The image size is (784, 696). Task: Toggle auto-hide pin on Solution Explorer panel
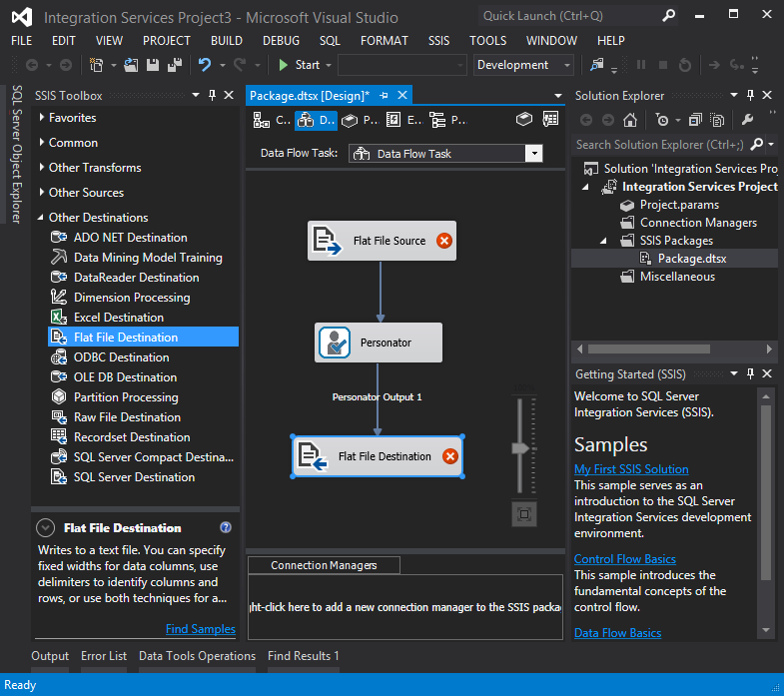point(752,96)
